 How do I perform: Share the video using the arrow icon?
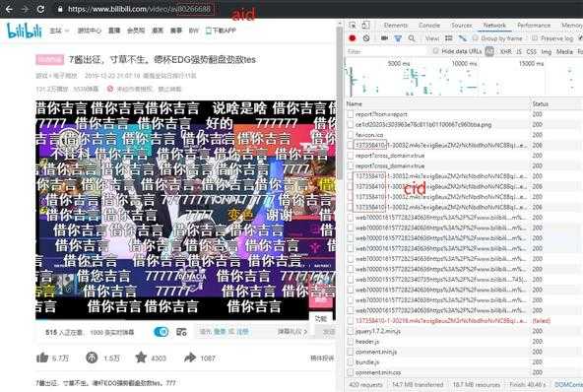coord(190,358)
